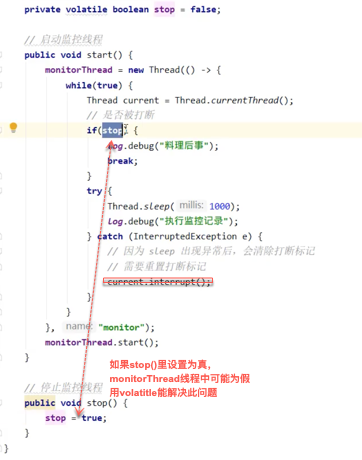Click the false value in the stop declaration

click(x=203, y=10)
